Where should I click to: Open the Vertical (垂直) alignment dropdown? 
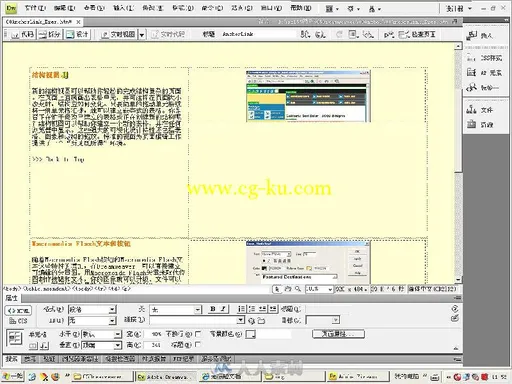click(102, 345)
